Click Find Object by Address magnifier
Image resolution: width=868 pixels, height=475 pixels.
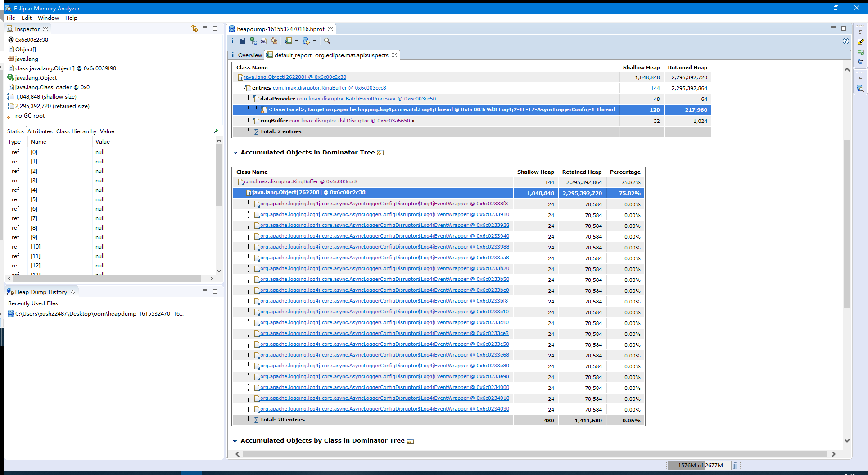click(x=327, y=41)
